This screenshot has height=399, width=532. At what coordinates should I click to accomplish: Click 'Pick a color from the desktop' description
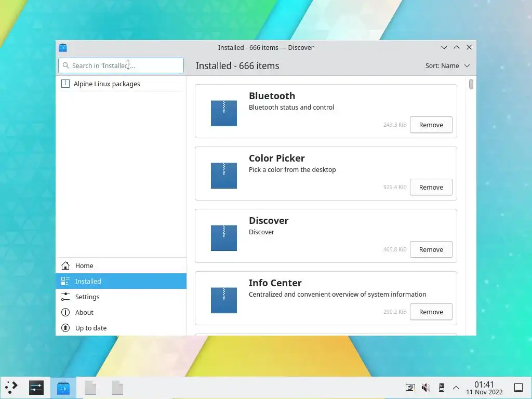pyautogui.click(x=292, y=170)
